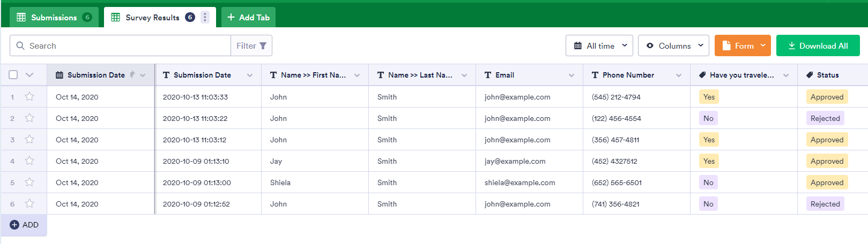
Task: Click into the Search input field
Action: (128, 46)
